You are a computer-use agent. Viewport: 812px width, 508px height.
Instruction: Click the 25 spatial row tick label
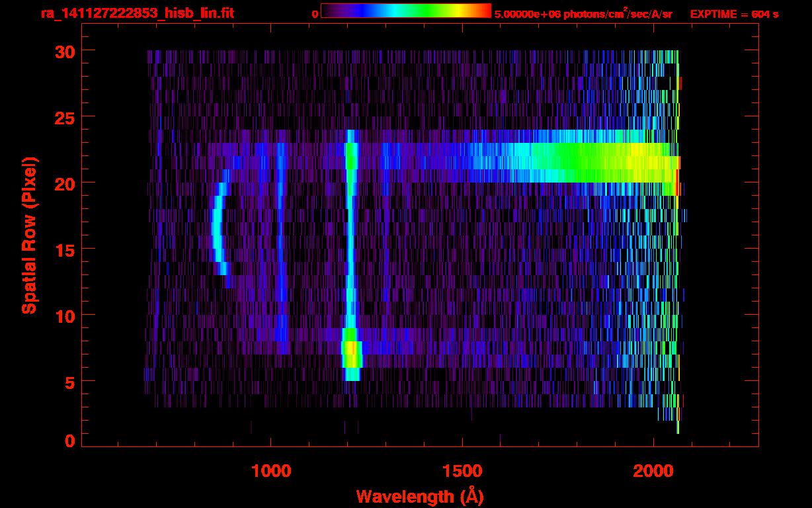point(65,117)
